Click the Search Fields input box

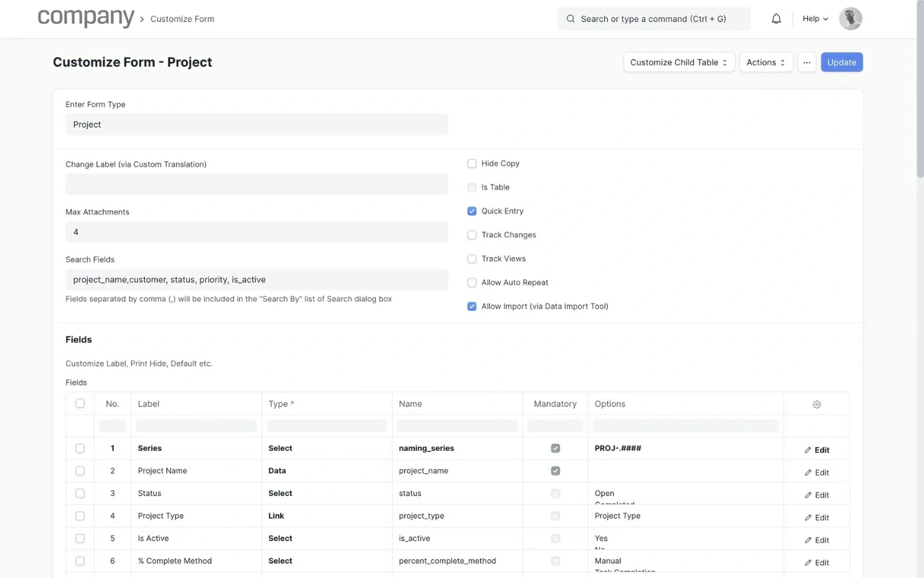(257, 280)
